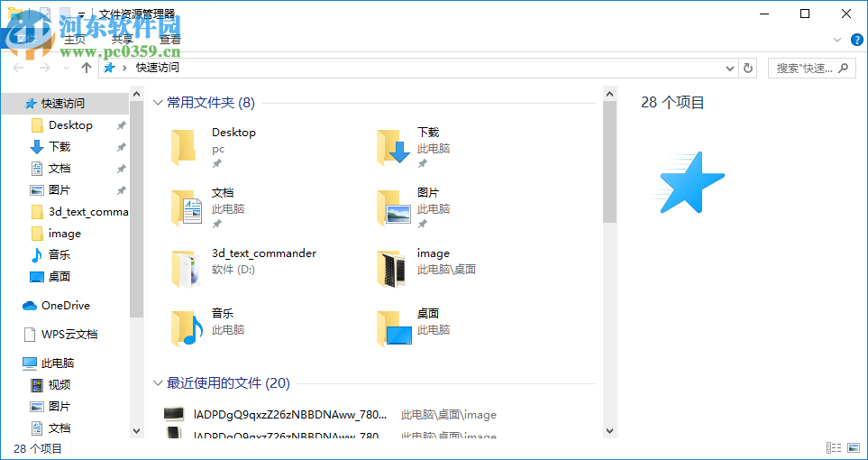Click up arrow of file list scrollbar
This screenshot has height=460, width=868.
pyautogui.click(x=609, y=94)
